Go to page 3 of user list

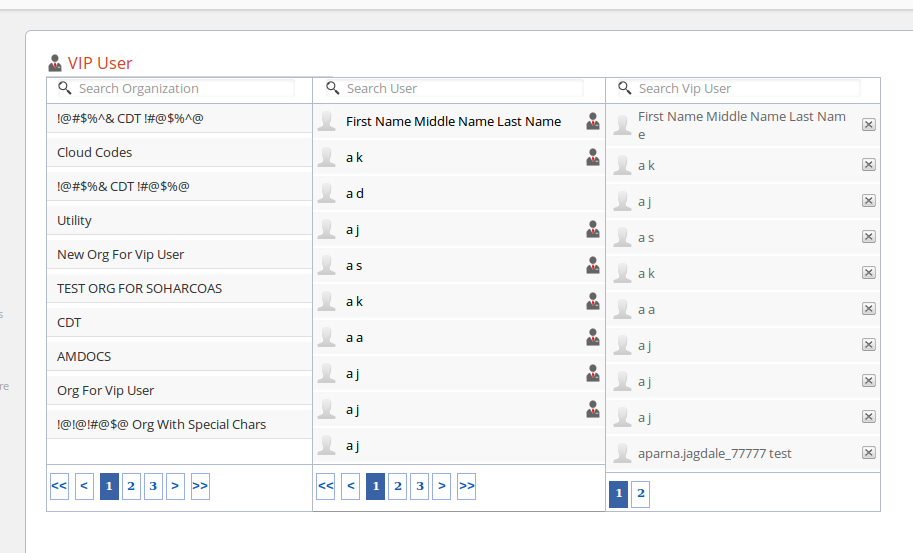420,487
